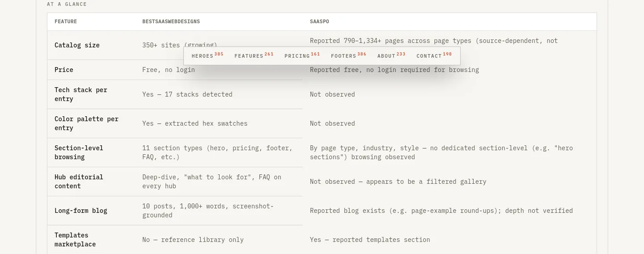Open the Heroes 385 section link
Screen dimensions: 644x254
(x=208, y=55)
